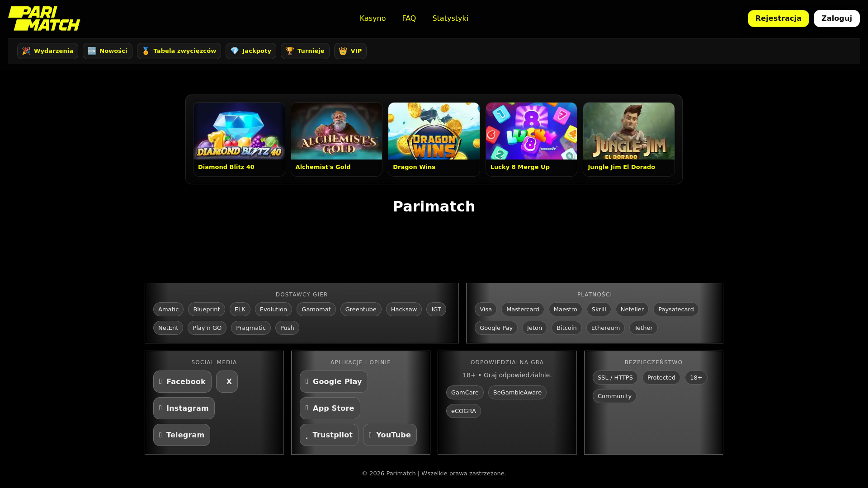Select the Amatic provider chip
This screenshot has height=488, width=868.
(x=168, y=310)
